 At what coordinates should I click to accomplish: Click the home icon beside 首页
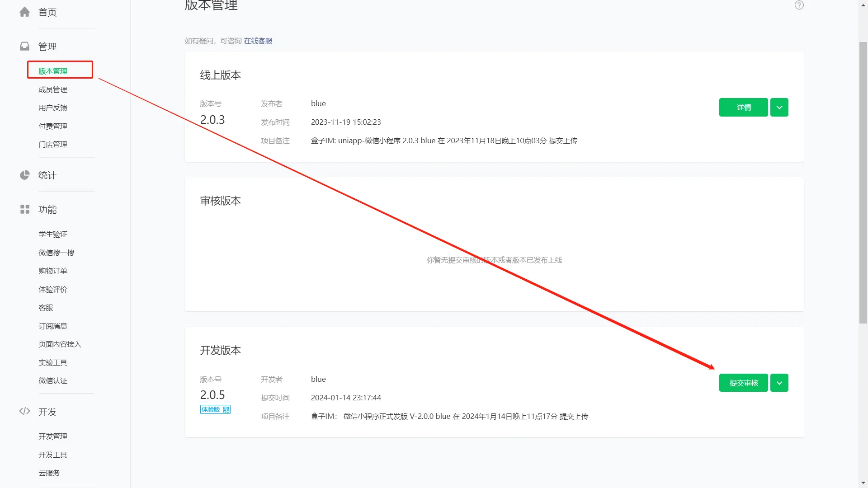pos(25,12)
